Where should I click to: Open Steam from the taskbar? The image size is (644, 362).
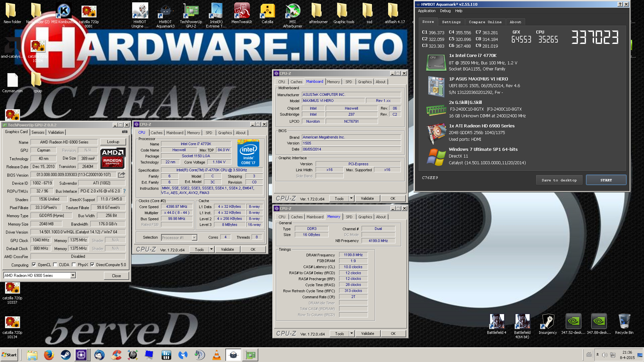(x=66, y=355)
